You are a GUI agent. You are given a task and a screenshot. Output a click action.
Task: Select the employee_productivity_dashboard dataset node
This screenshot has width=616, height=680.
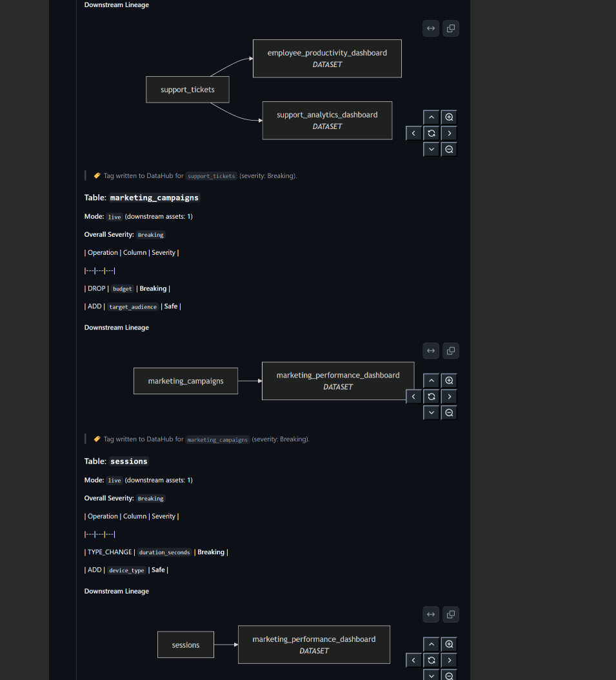click(327, 59)
